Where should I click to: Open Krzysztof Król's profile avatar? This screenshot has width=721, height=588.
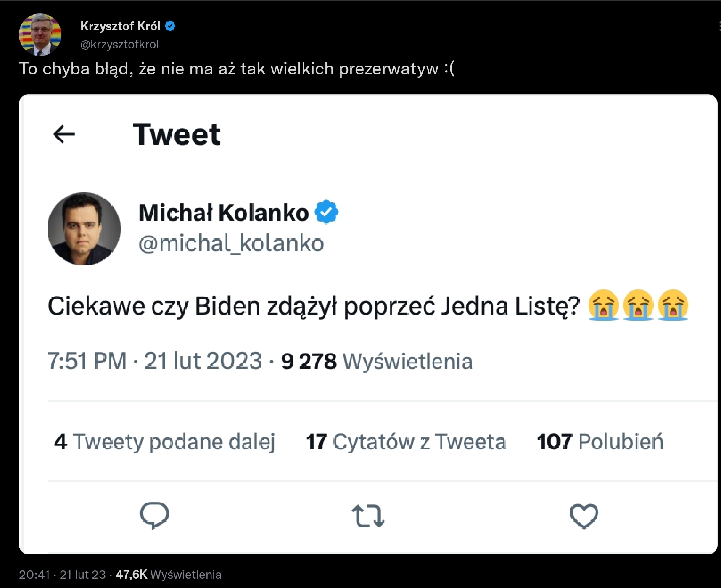click(x=40, y=34)
